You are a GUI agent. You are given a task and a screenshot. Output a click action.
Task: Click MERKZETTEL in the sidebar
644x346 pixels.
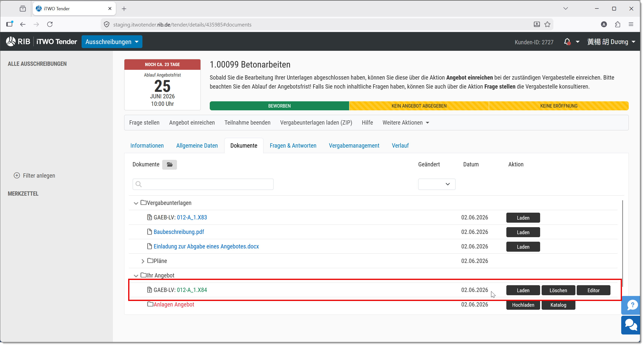[x=23, y=194]
